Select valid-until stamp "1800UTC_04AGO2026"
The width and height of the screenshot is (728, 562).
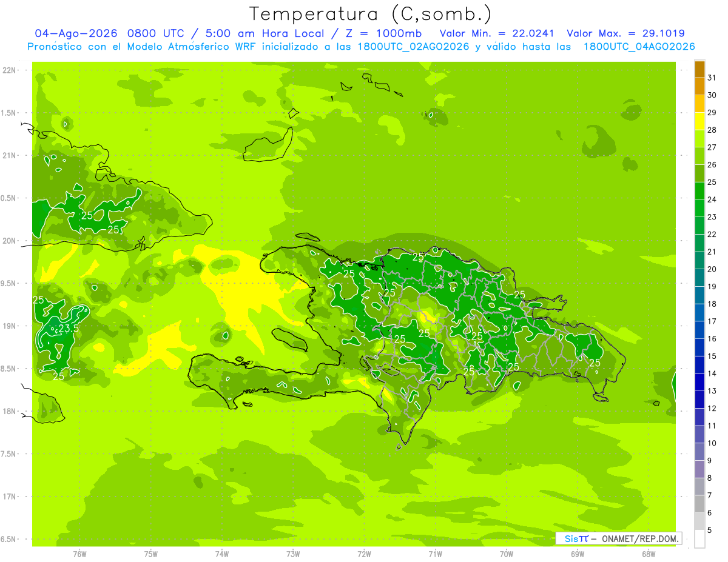pos(639,47)
